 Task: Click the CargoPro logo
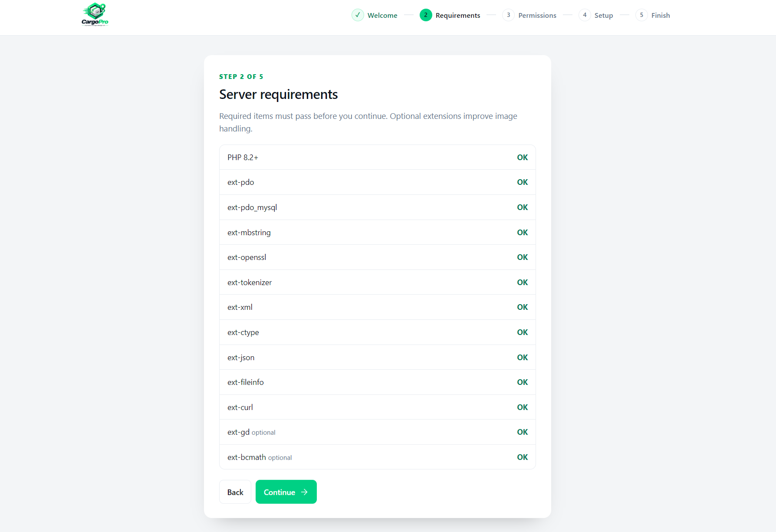tap(95, 15)
